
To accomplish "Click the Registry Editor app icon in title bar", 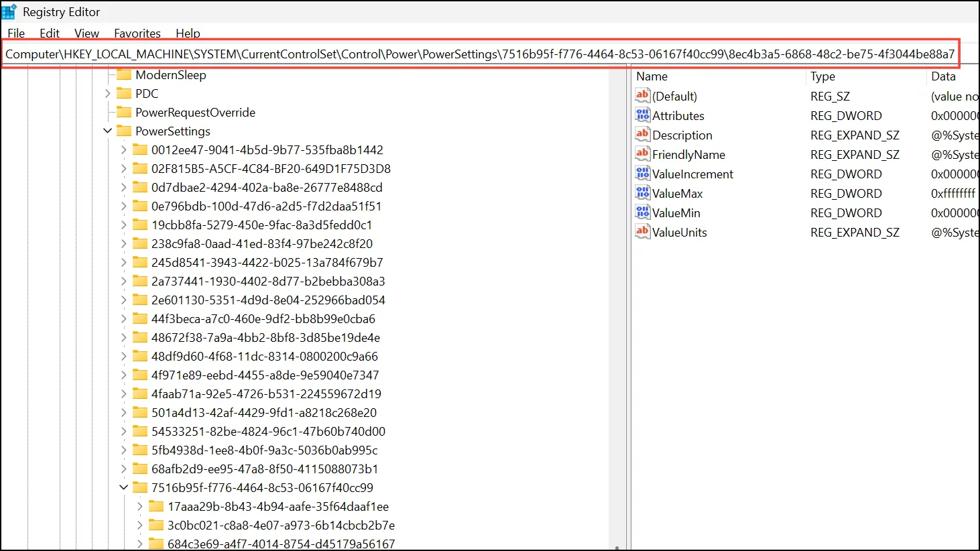I will pyautogui.click(x=9, y=12).
